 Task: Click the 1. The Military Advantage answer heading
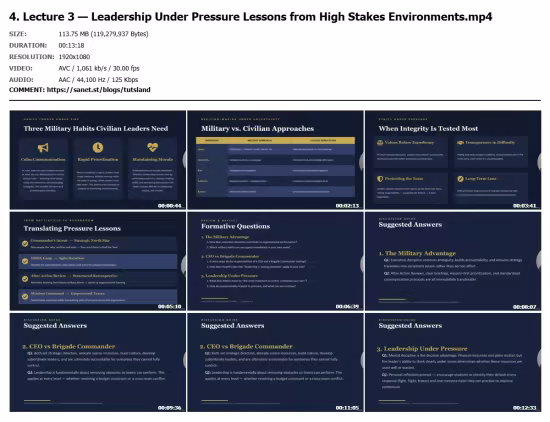point(417,253)
